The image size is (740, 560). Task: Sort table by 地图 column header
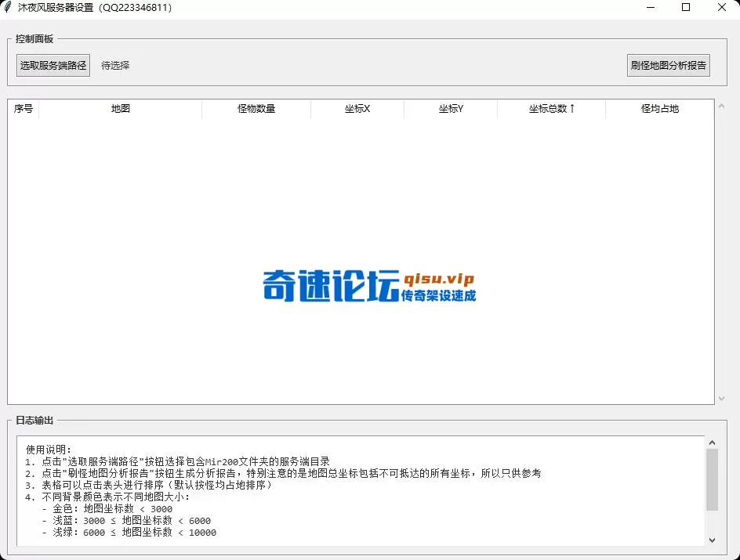[x=119, y=109]
